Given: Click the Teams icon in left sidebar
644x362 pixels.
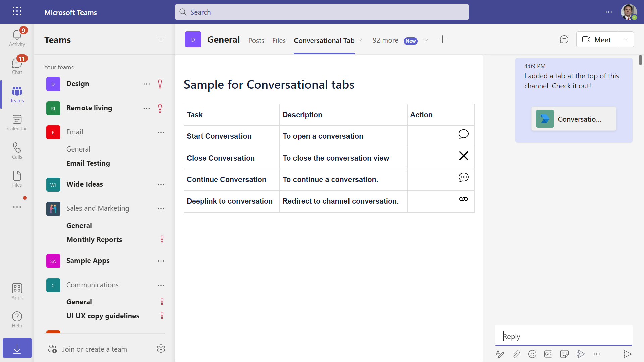Looking at the screenshot, I should click(x=17, y=94).
